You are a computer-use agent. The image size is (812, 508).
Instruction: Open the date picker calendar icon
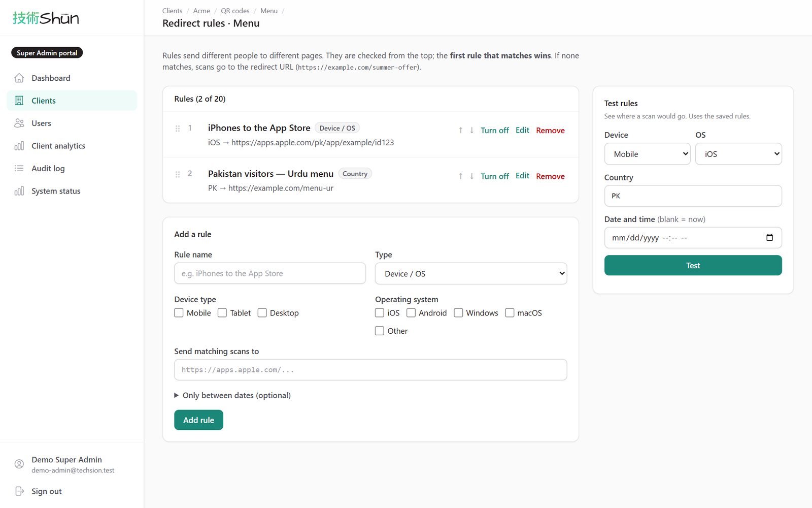pos(770,238)
